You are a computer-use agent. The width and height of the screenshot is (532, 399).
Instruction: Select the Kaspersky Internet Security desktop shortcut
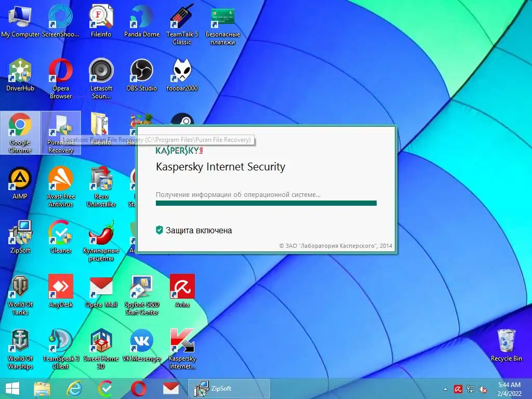point(182,349)
